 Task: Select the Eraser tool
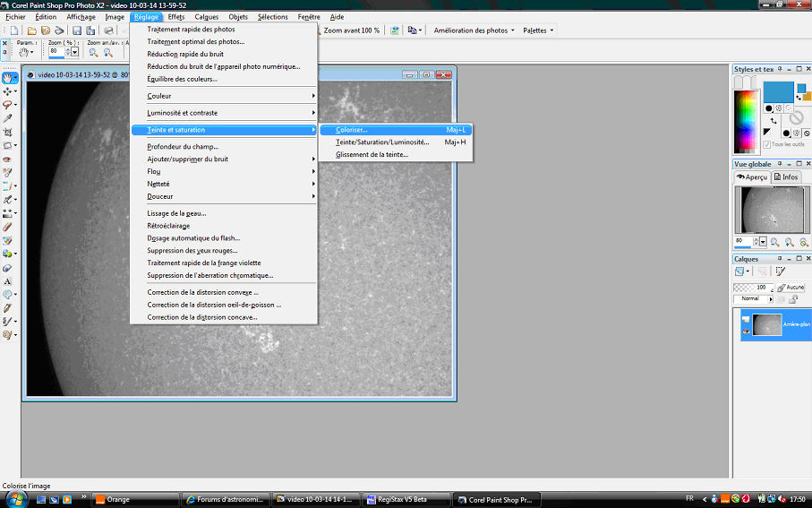(x=7, y=227)
